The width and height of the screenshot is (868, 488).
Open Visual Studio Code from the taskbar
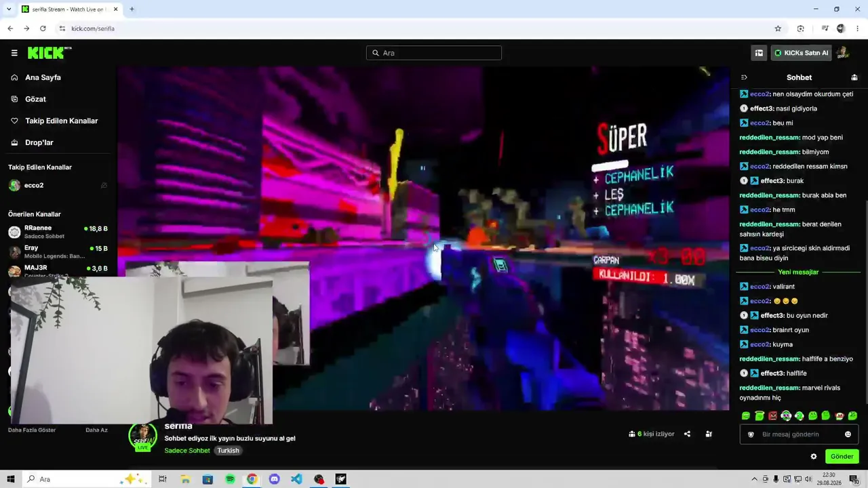click(296, 479)
